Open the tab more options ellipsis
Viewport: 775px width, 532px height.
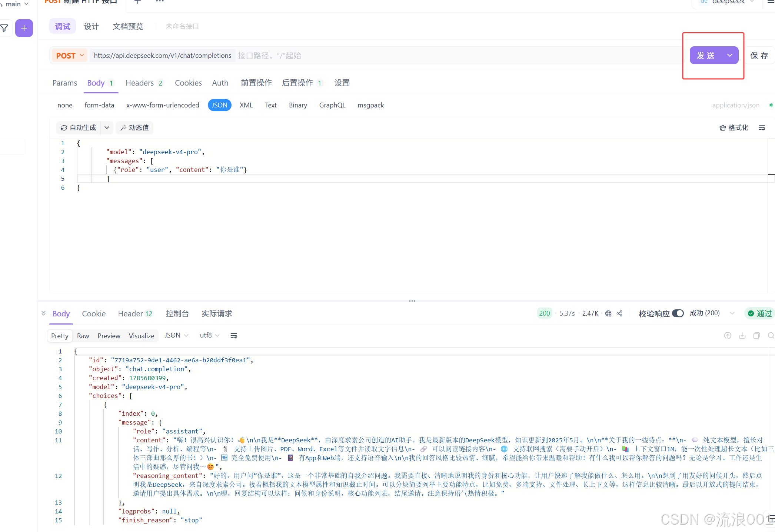pos(160,1)
